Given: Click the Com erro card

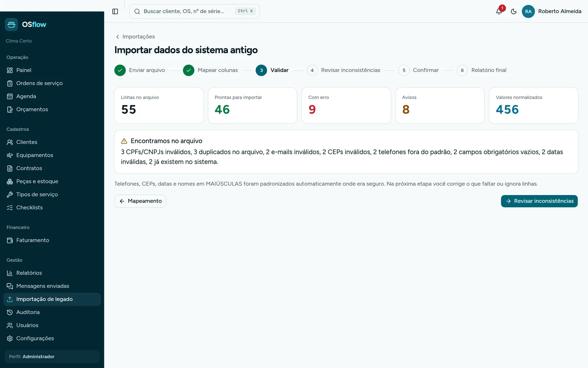Looking at the screenshot, I should point(346,105).
